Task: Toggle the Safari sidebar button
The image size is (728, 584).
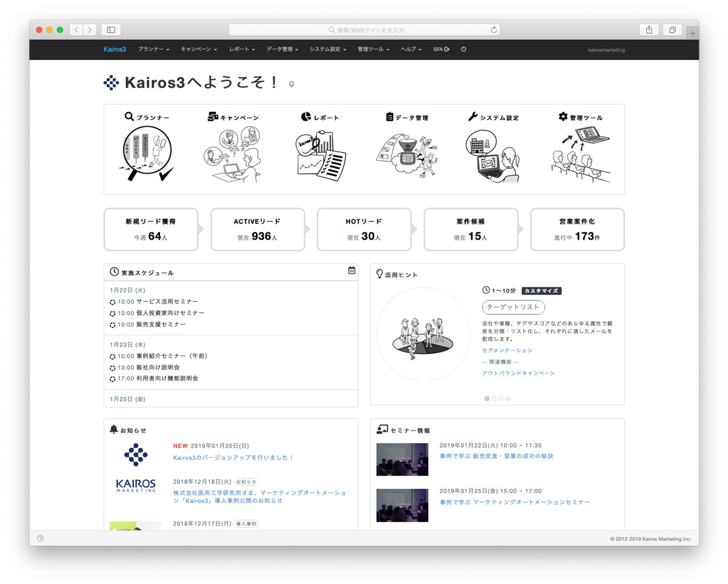Action: 111,30
